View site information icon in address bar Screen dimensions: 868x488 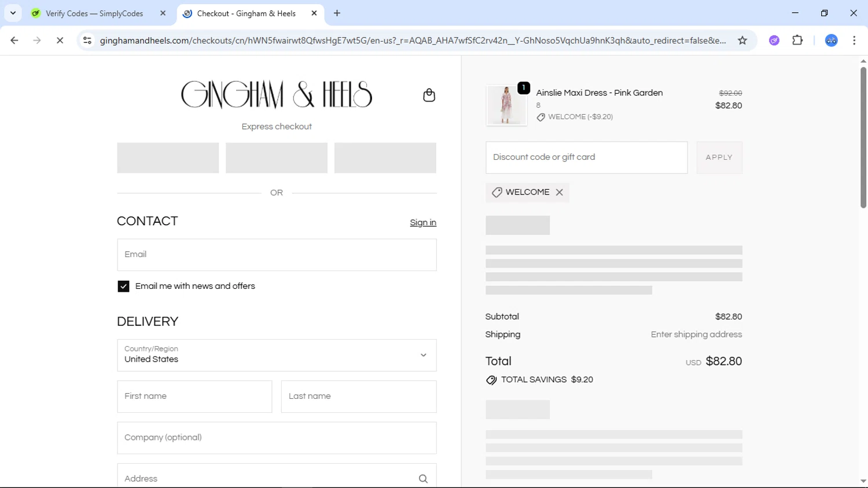[87, 41]
